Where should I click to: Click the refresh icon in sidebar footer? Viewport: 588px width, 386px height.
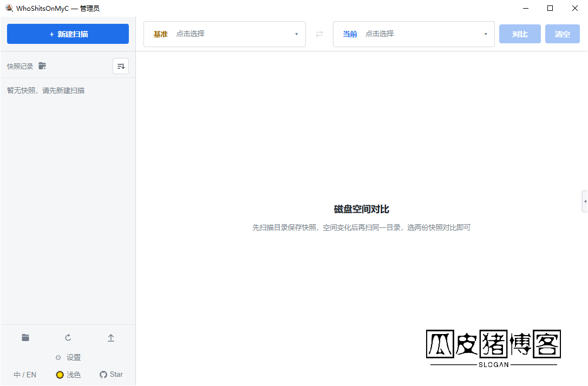68,338
